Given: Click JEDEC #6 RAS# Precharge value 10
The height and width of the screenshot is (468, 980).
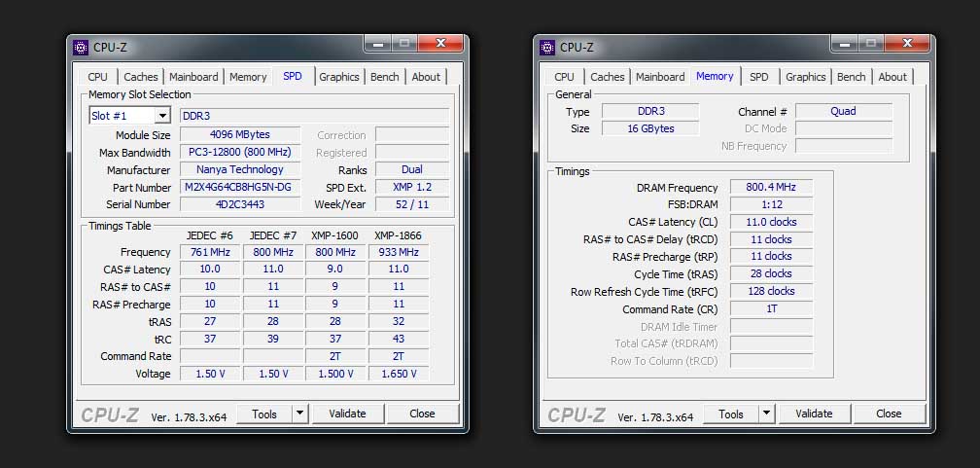Looking at the screenshot, I should coord(210,304).
